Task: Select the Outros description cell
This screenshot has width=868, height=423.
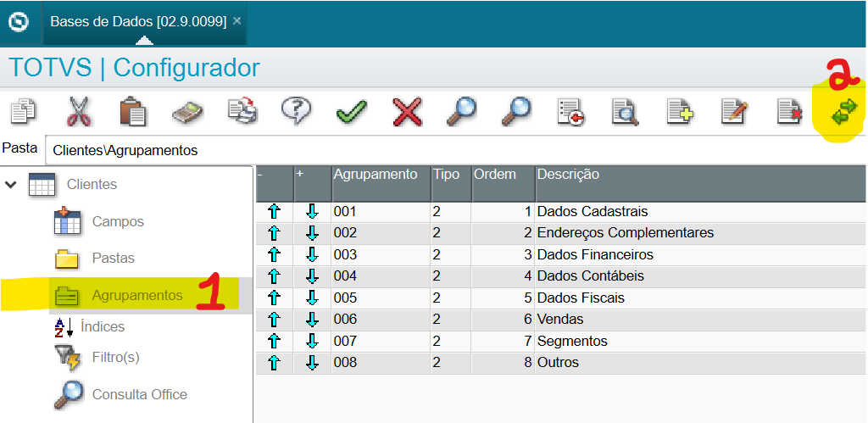Action: click(x=701, y=363)
